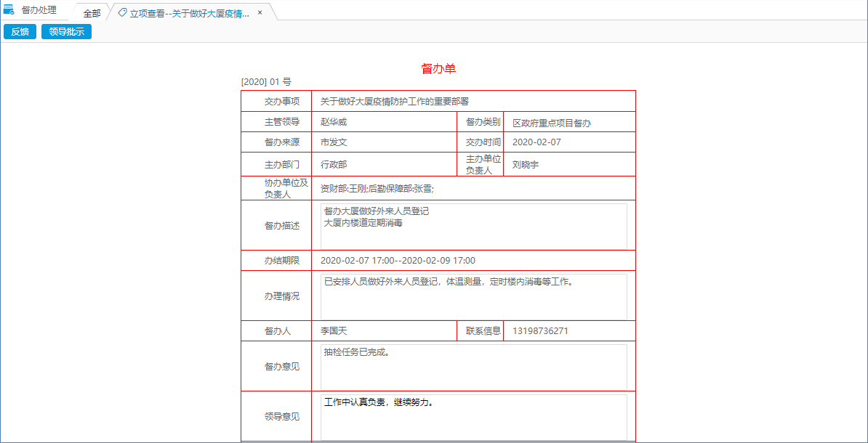Close the 立项查看 tab
The image size is (868, 443).
(x=260, y=13)
